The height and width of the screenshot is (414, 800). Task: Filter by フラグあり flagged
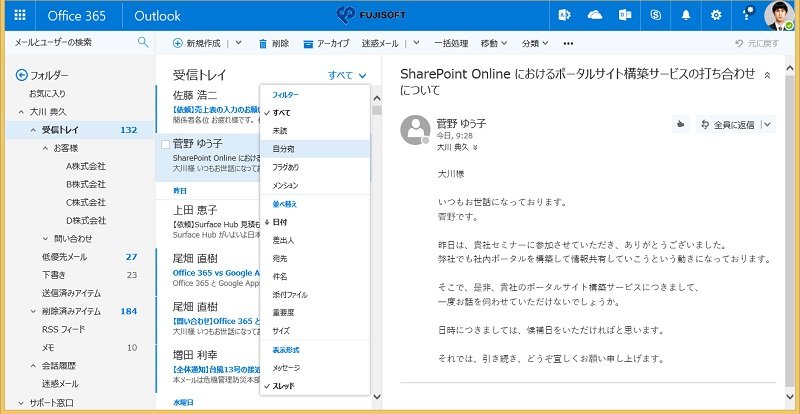[x=314, y=167]
